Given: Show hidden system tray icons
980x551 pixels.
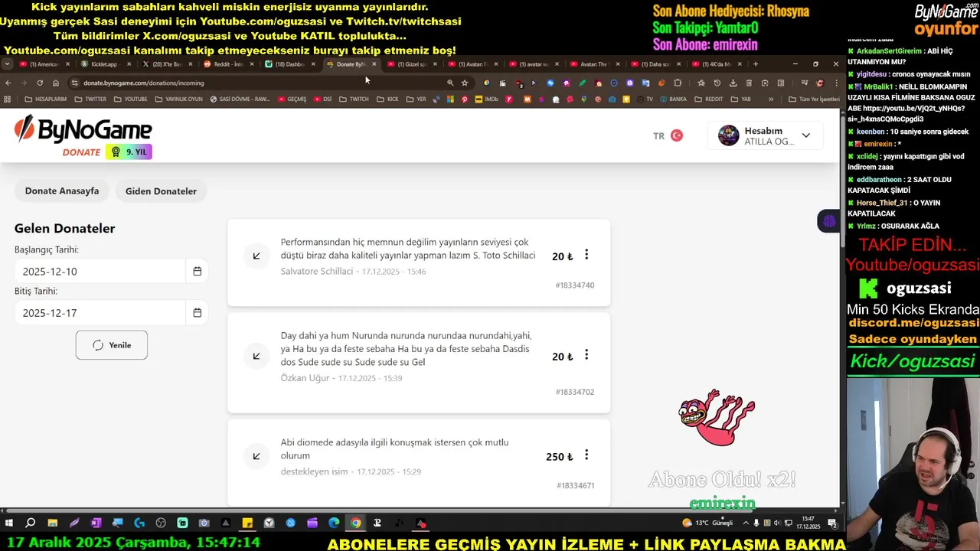Looking at the screenshot, I should (x=746, y=523).
